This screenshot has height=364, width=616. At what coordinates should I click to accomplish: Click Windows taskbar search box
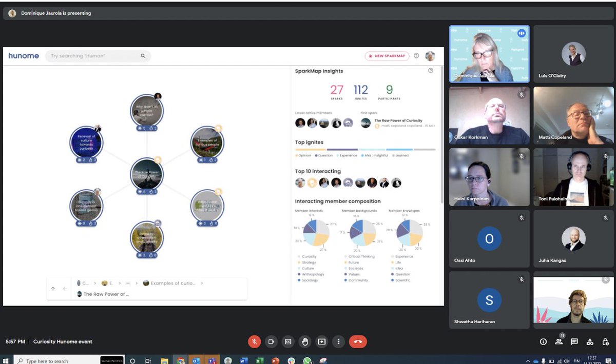pos(69,360)
